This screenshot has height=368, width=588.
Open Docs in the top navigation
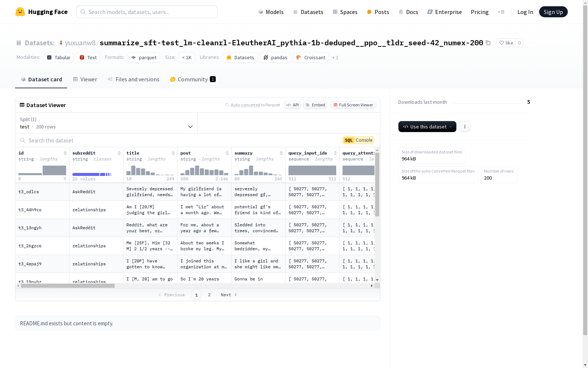pyautogui.click(x=408, y=12)
